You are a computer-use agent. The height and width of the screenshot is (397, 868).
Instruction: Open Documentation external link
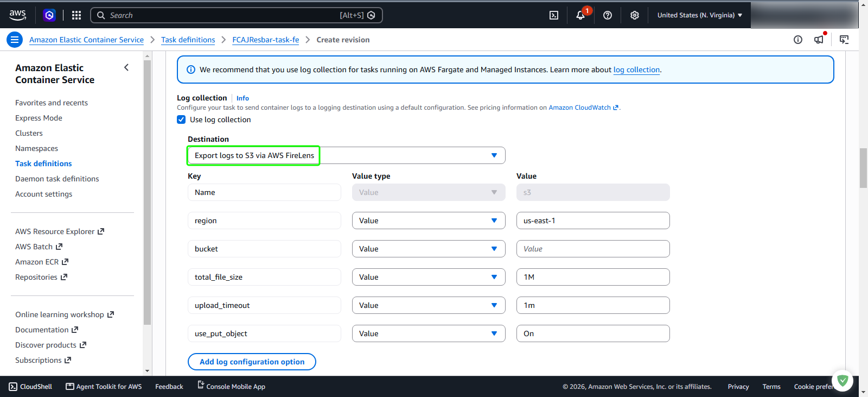pos(47,330)
